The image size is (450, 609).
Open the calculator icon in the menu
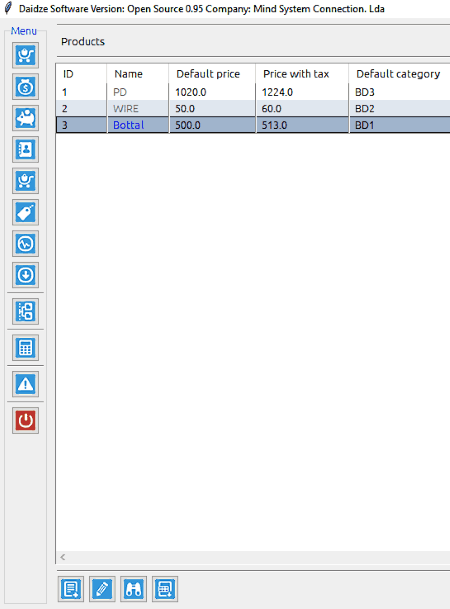tap(25, 348)
